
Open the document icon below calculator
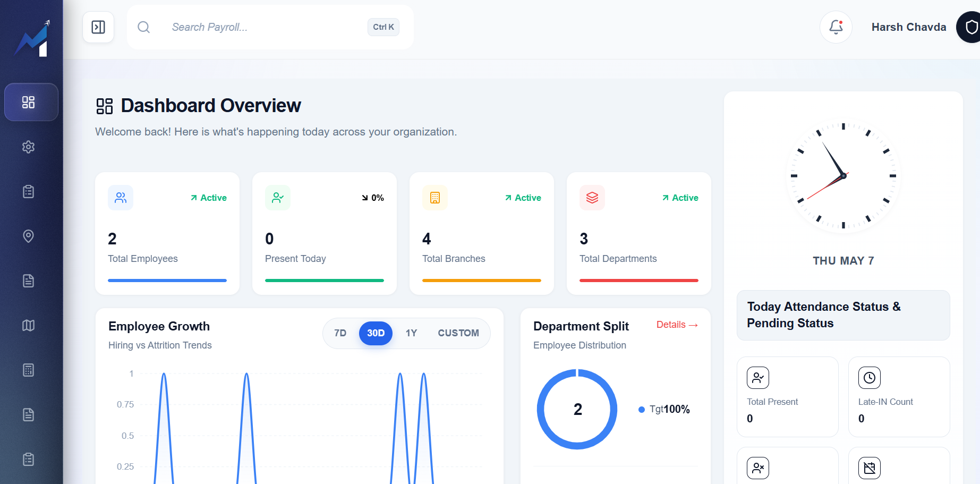point(29,414)
